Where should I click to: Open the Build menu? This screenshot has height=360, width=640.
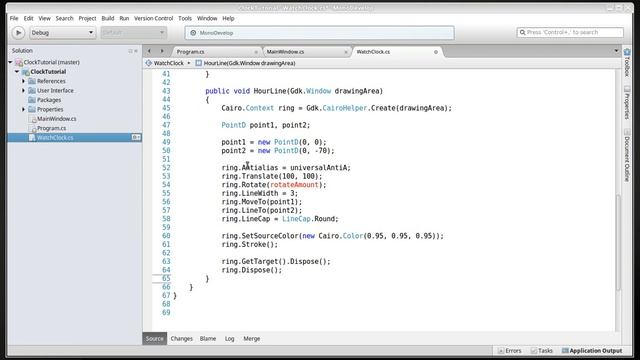[x=108, y=18]
